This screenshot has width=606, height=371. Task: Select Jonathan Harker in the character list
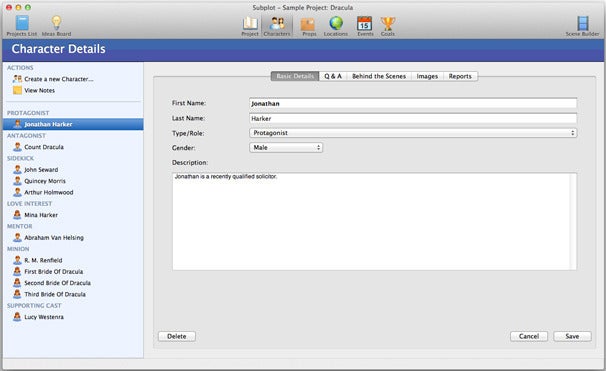coord(73,124)
